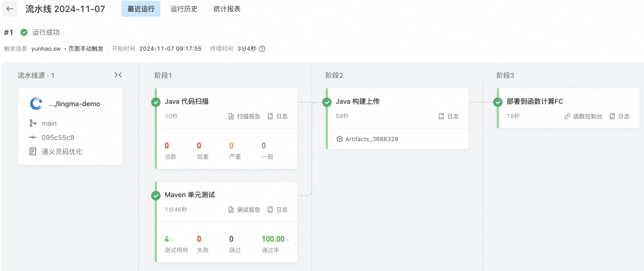Click the main branch icon

[33, 123]
